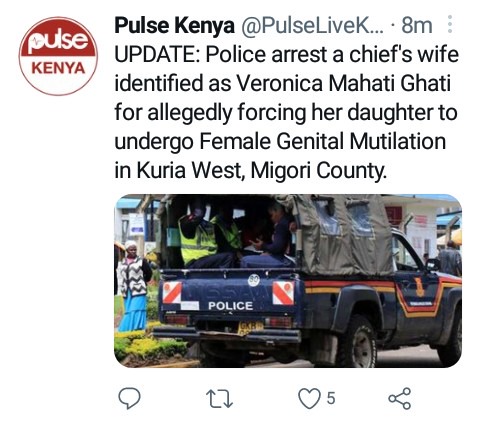The width and height of the screenshot is (480, 424).
Task: Click the Migori County text
Action: point(319,171)
